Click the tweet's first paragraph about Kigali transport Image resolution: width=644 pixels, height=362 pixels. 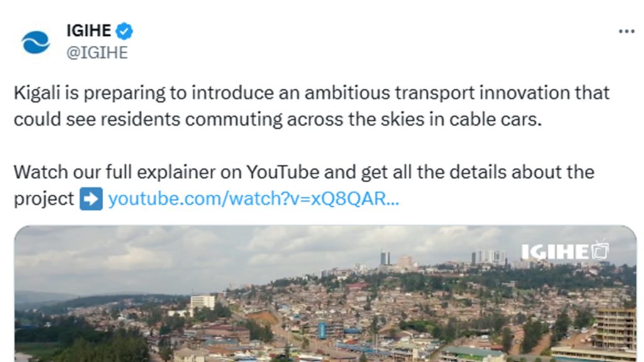coord(311,106)
